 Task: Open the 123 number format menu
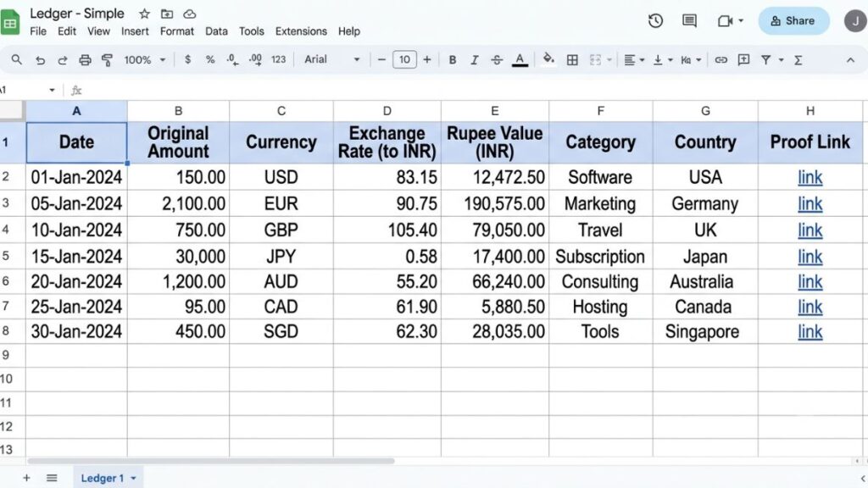point(278,59)
